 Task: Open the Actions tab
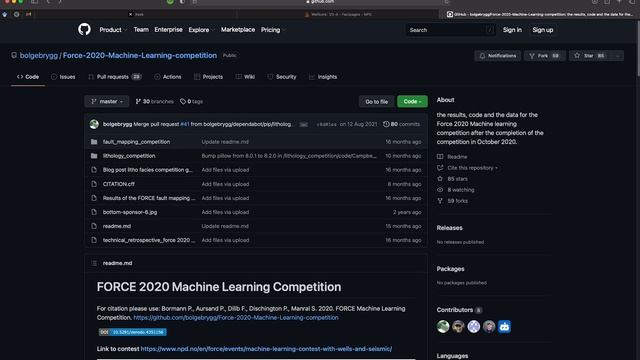pos(168,77)
